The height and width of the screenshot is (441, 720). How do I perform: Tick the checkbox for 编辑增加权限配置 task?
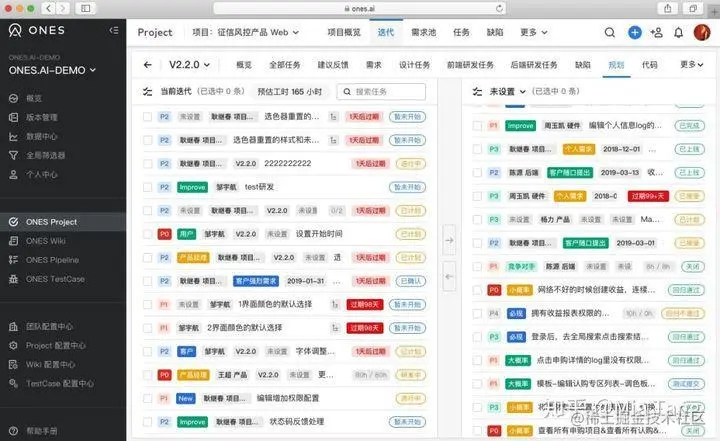pyautogui.click(x=147, y=398)
